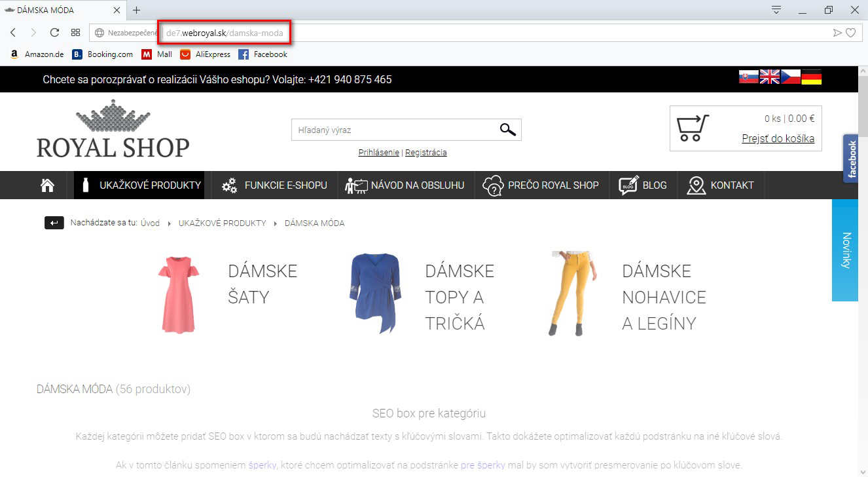Screen dimensions: 868x477
Task: Choose the Czech flag language
Action: (790, 77)
